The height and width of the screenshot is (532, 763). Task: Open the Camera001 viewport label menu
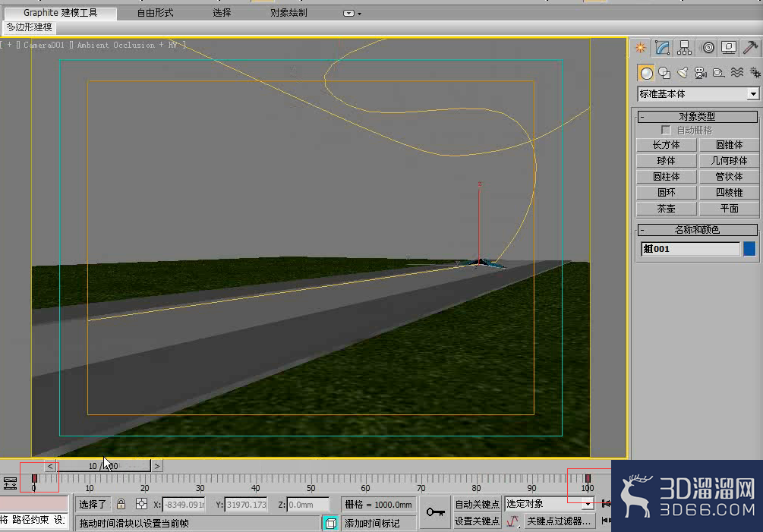point(44,46)
